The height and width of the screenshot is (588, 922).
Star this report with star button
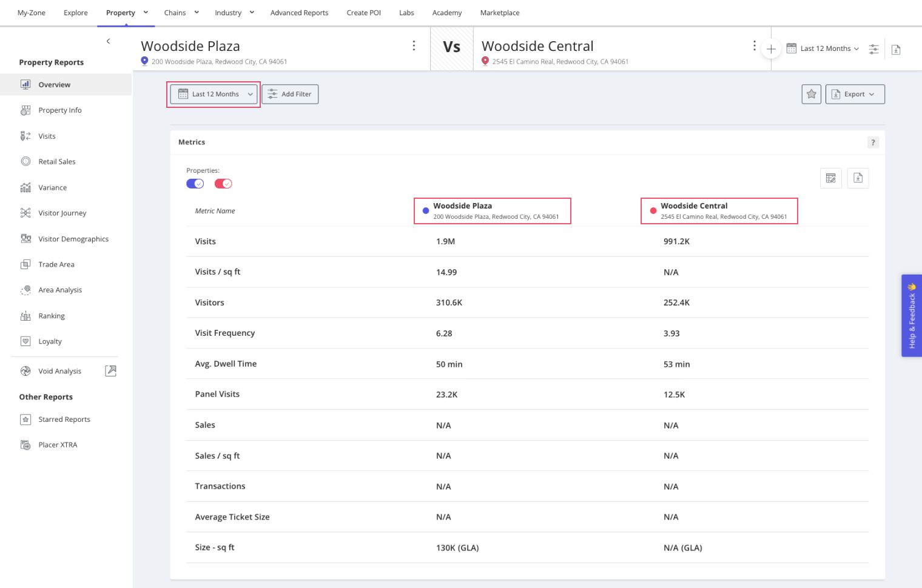811,94
